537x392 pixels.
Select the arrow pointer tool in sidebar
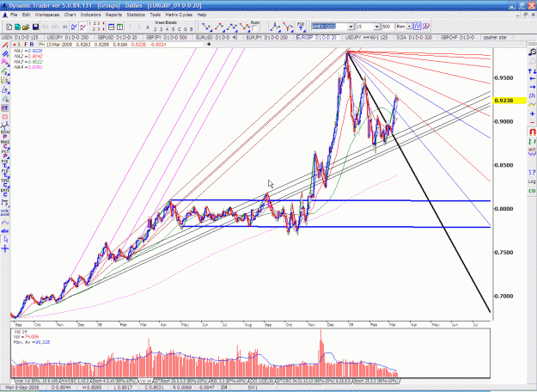pos(5,240)
